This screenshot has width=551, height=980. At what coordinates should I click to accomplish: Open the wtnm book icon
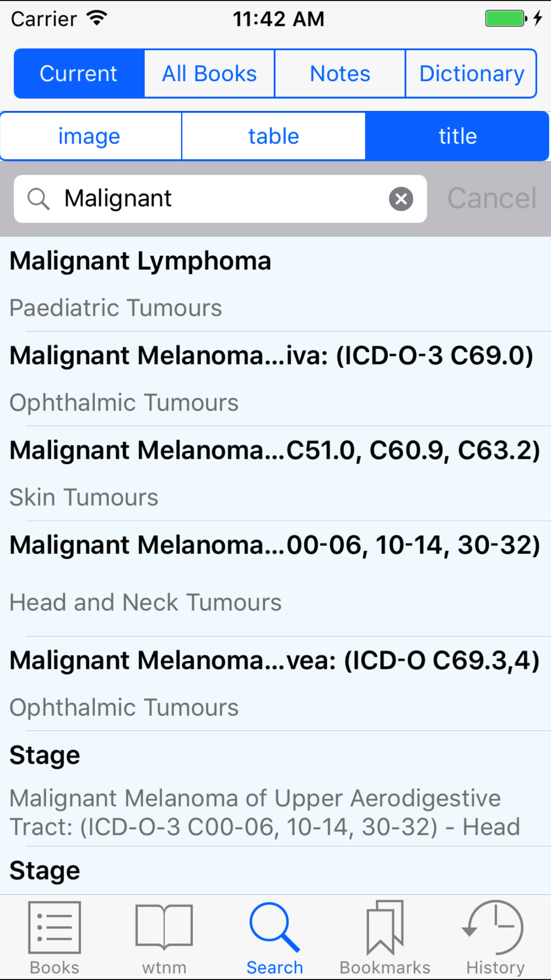click(164, 928)
